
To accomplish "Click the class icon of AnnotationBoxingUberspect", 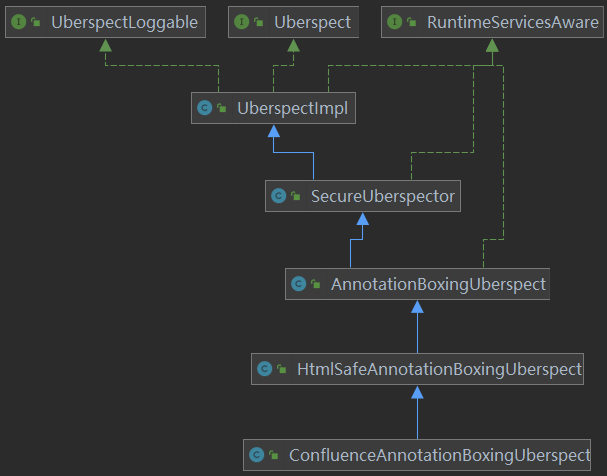I will coord(297,284).
